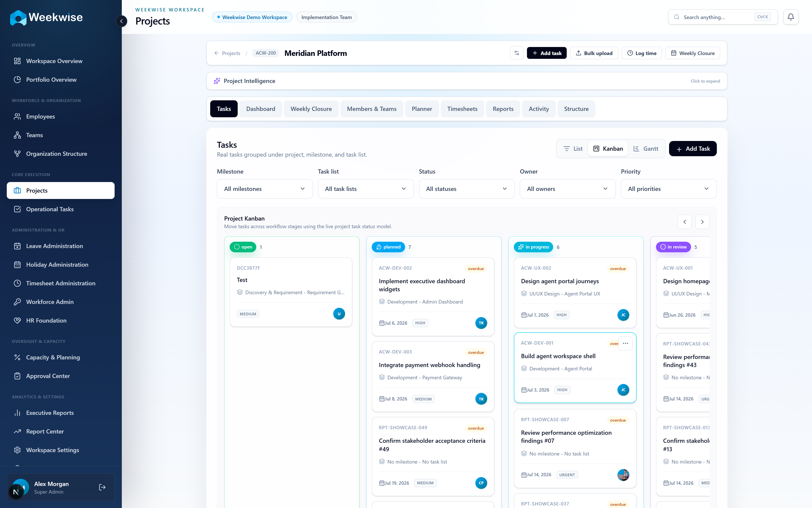Open the Test task card
This screenshot has height=508, width=812.
point(291,292)
